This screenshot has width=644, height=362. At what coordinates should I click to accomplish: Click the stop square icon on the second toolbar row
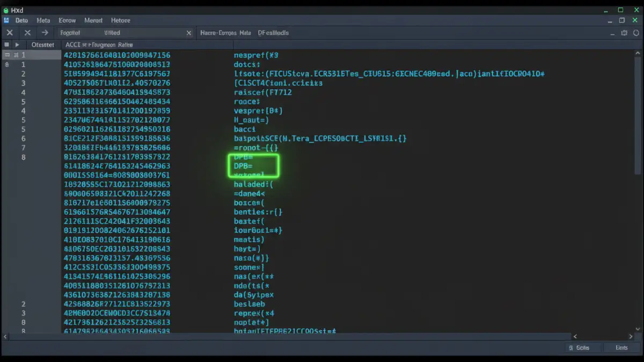coord(6,45)
